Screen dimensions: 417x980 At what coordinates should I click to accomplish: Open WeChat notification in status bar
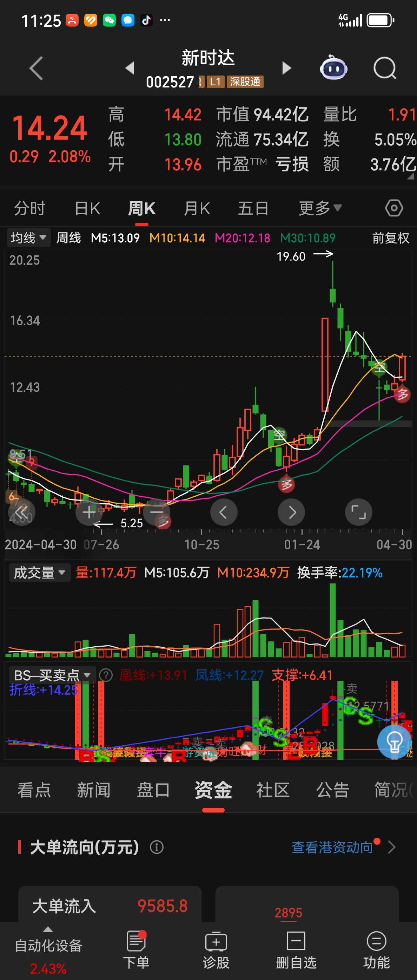pyautogui.click(x=109, y=20)
